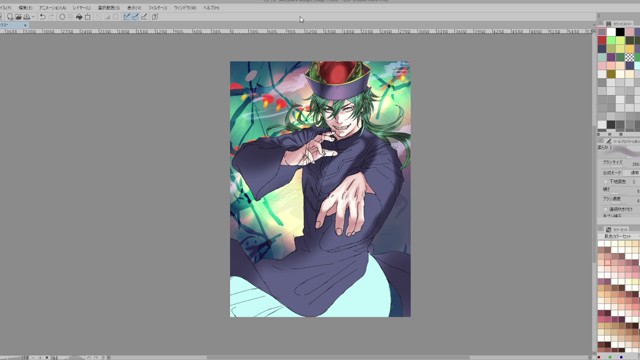Viewport: 640px width, 360px height.
Task: Click the Fill bucket icon in command bar
Action: [x=79, y=17]
